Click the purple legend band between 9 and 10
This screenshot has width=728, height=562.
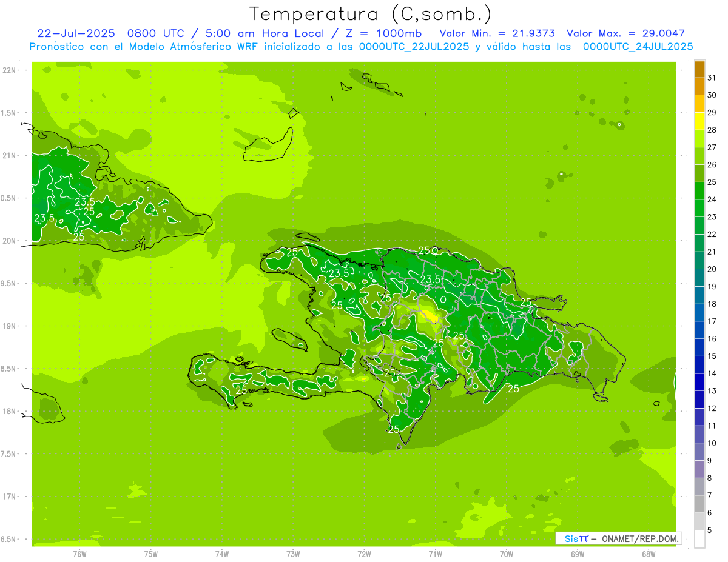point(699,452)
